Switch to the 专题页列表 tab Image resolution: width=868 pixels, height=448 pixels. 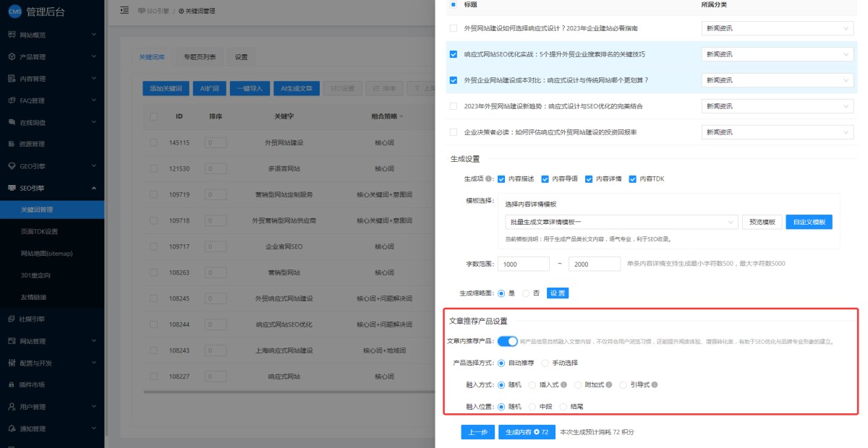click(200, 57)
